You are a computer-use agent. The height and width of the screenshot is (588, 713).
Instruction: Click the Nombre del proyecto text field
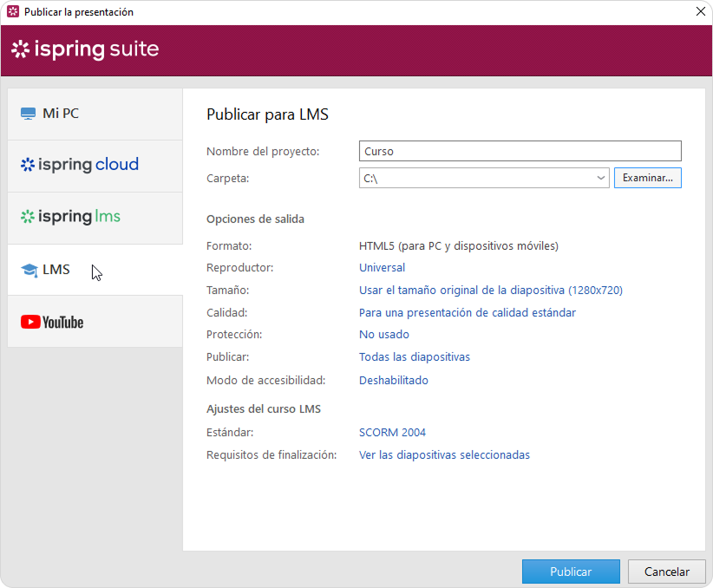tap(520, 151)
